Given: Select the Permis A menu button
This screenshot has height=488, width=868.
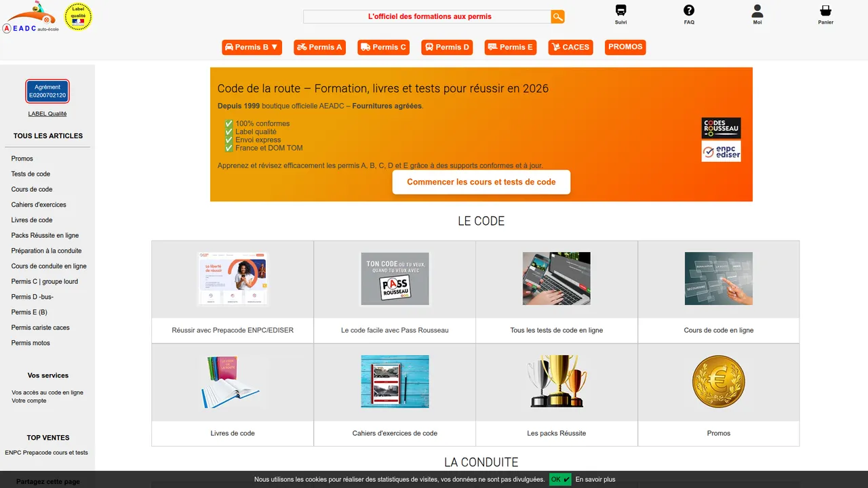Looking at the screenshot, I should 320,47.
